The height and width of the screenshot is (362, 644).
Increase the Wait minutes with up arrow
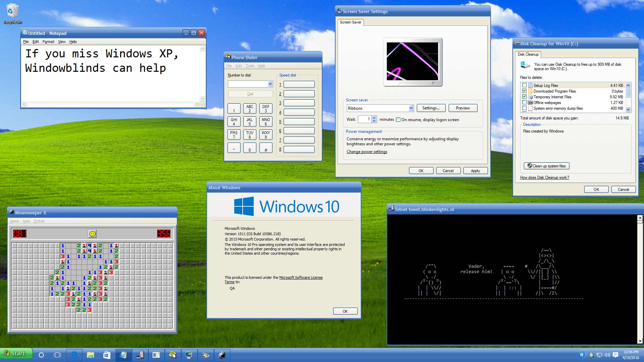pos(374,117)
